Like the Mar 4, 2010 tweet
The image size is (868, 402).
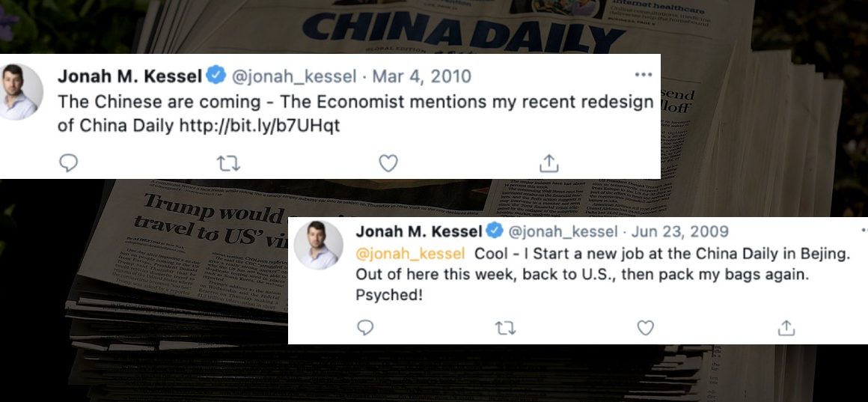click(x=388, y=163)
